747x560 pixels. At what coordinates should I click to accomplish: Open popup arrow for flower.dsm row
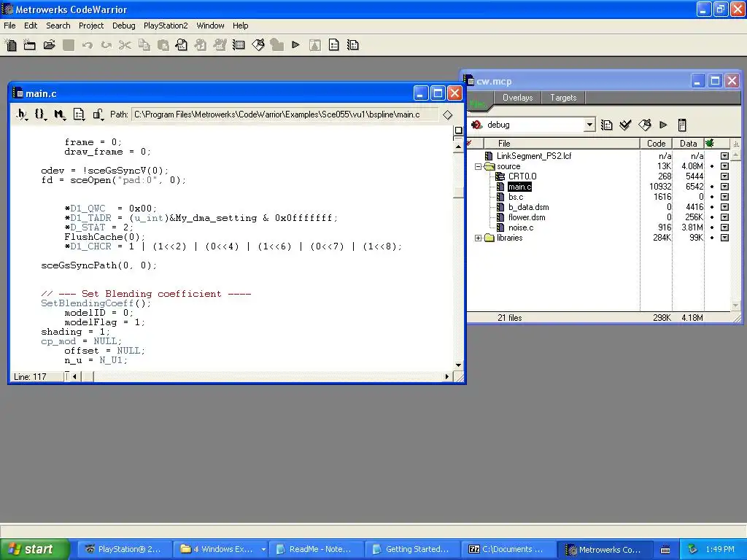point(724,217)
